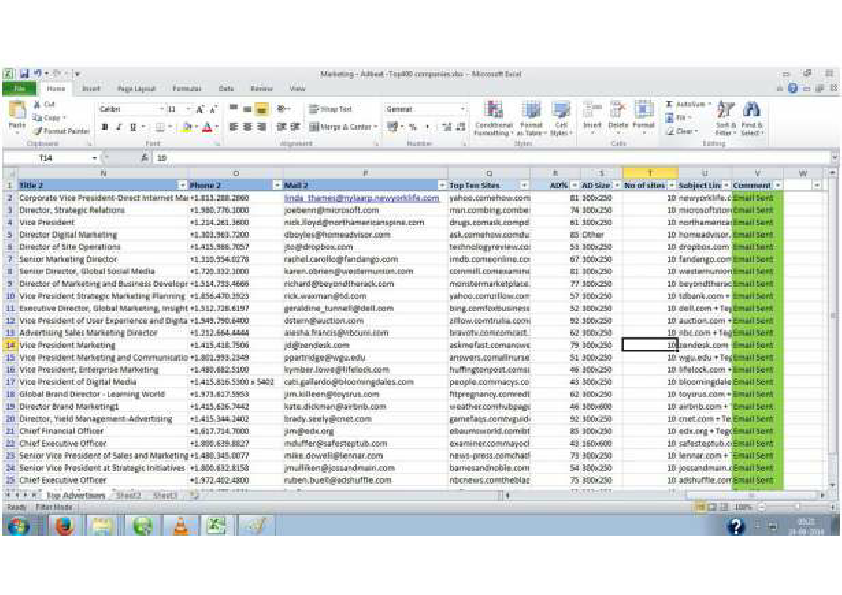The image size is (842, 595).
Task: Open the Calibri font name dropdown
Action: pyautogui.click(x=161, y=110)
